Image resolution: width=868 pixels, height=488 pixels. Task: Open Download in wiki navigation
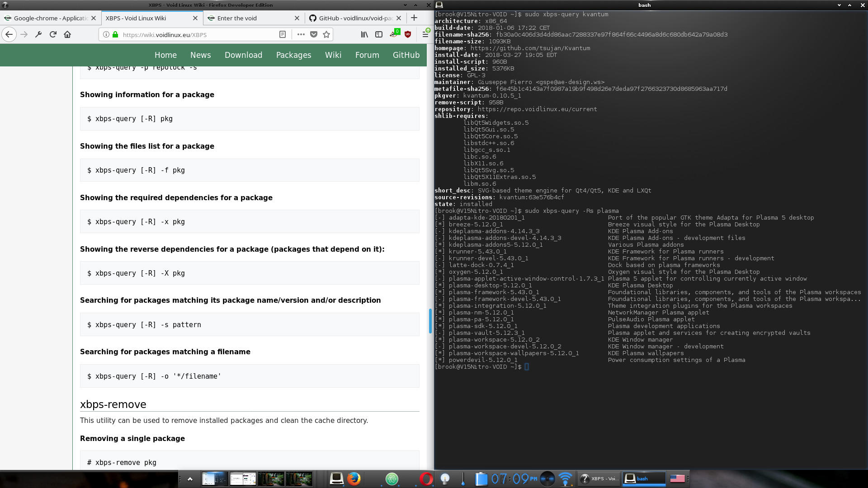[x=243, y=55]
